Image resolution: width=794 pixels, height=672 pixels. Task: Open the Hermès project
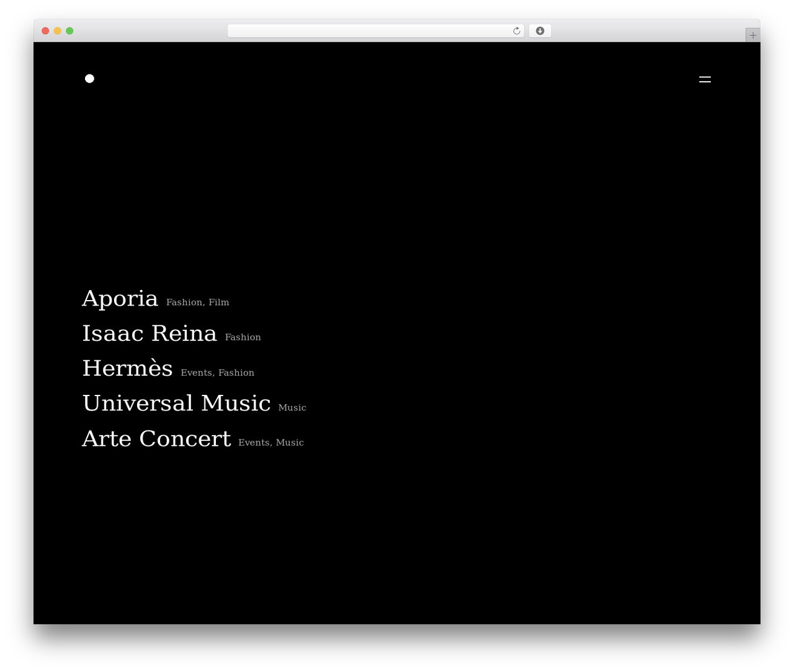point(127,368)
